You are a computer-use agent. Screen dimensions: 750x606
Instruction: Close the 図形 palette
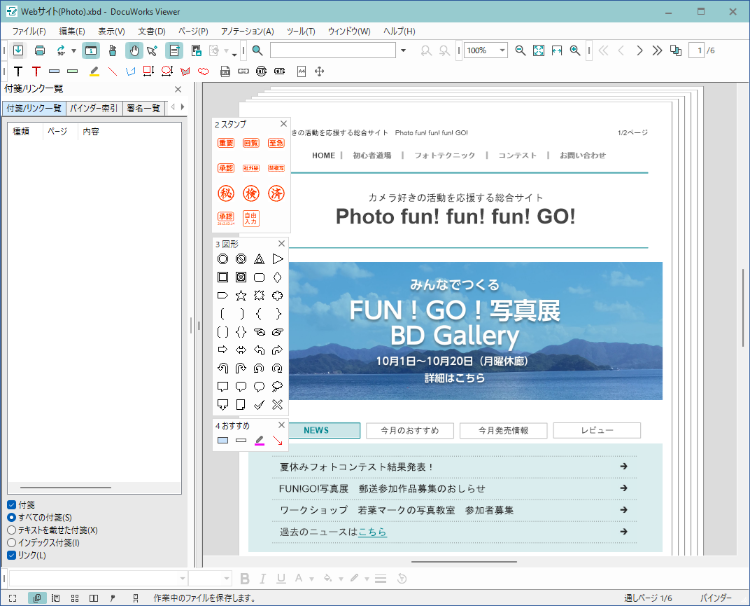(x=281, y=243)
